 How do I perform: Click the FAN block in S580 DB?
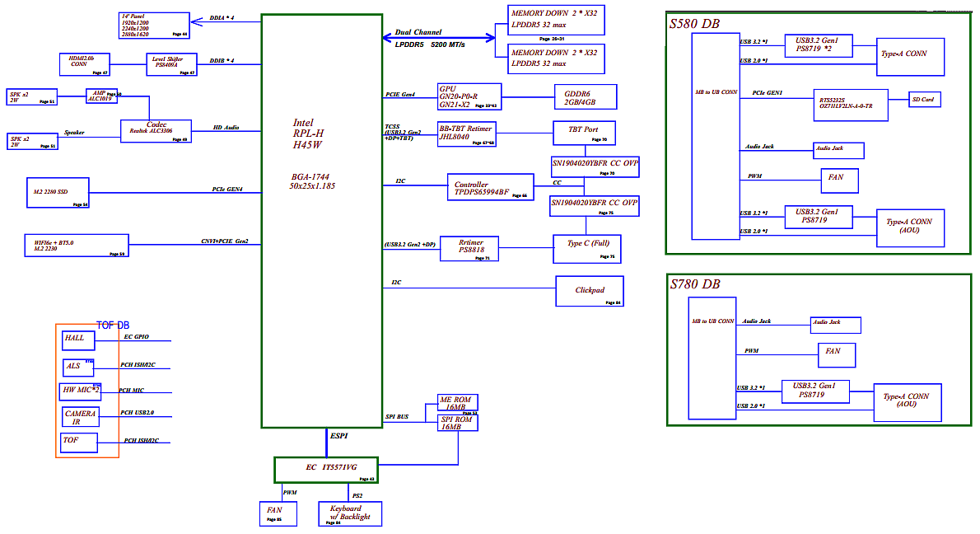(x=839, y=180)
